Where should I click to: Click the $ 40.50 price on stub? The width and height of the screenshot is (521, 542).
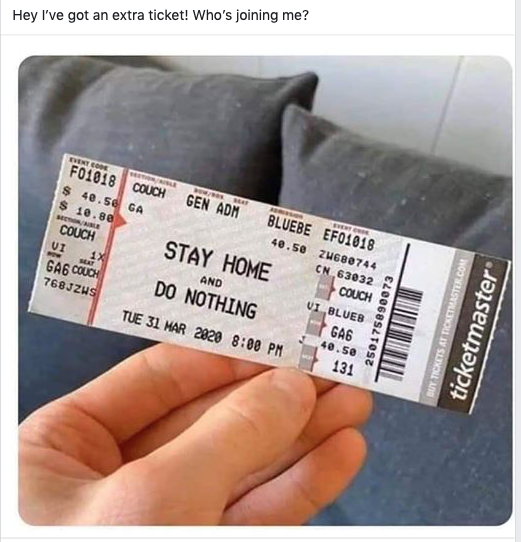(x=91, y=197)
